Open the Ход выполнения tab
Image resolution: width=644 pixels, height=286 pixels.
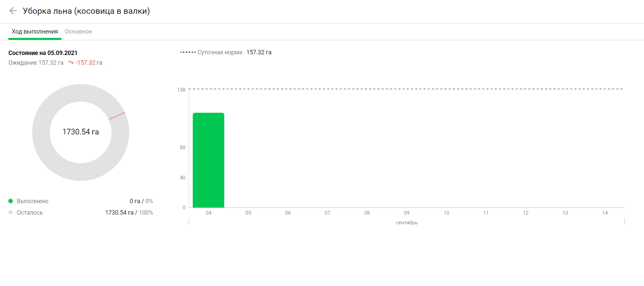[x=35, y=32]
